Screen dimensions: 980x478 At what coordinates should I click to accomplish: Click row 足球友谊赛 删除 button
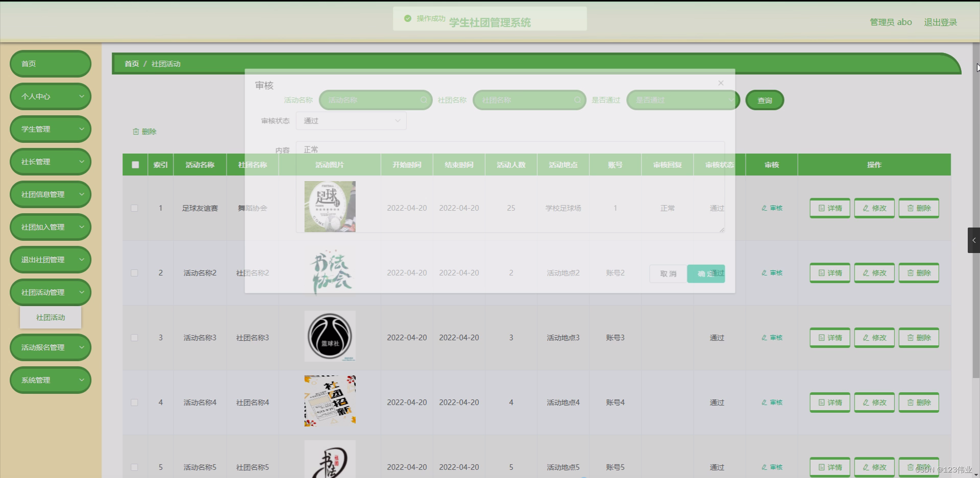[919, 208]
